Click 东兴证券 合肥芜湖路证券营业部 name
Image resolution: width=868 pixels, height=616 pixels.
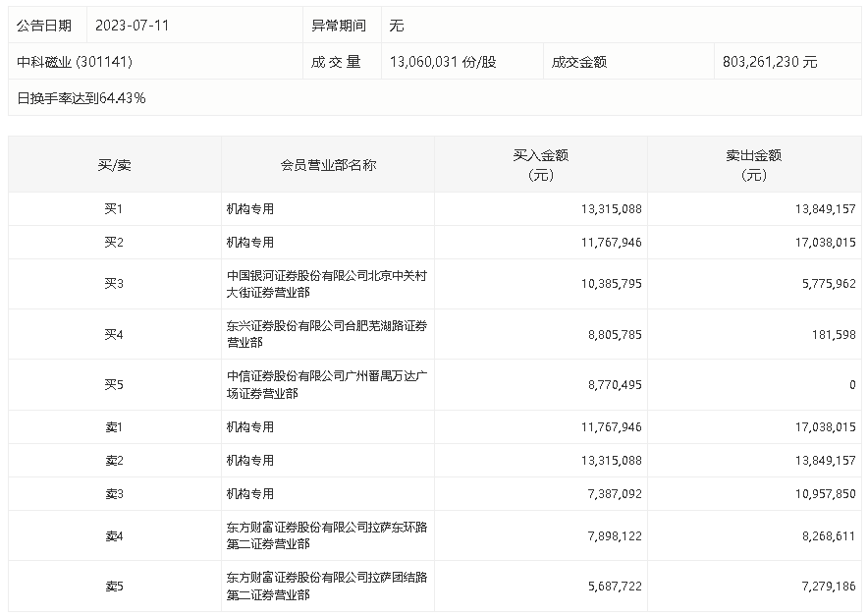(327, 334)
